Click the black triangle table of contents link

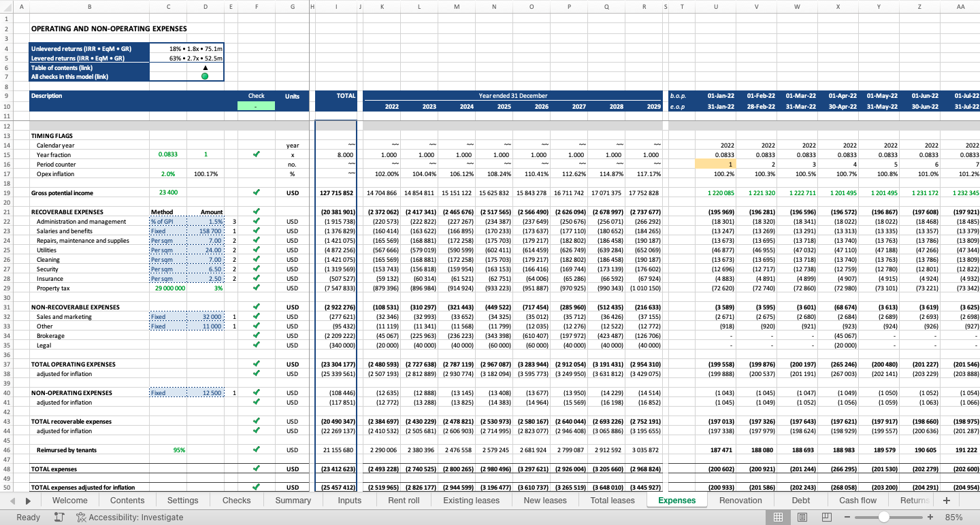coord(205,67)
